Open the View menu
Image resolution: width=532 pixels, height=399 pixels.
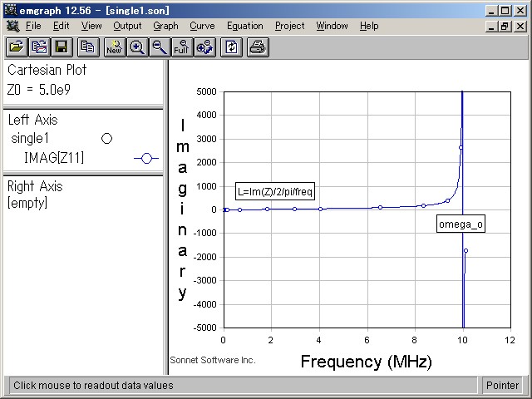pyautogui.click(x=91, y=26)
